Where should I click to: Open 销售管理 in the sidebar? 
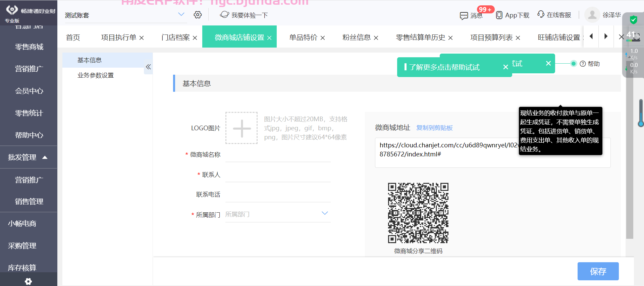[29, 201]
